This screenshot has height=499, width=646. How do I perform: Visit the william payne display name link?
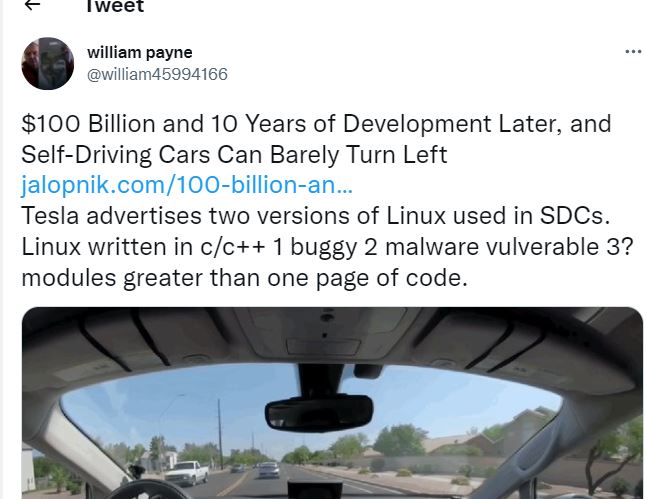point(140,52)
